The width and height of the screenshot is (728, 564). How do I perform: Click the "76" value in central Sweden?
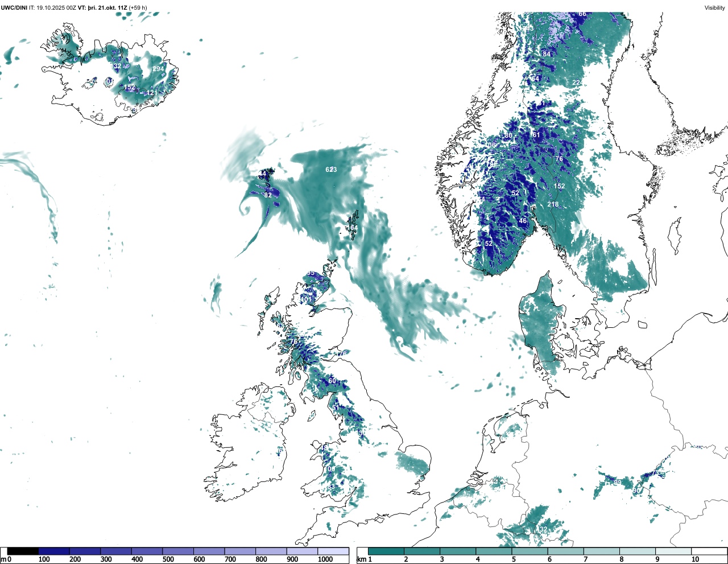point(559,159)
